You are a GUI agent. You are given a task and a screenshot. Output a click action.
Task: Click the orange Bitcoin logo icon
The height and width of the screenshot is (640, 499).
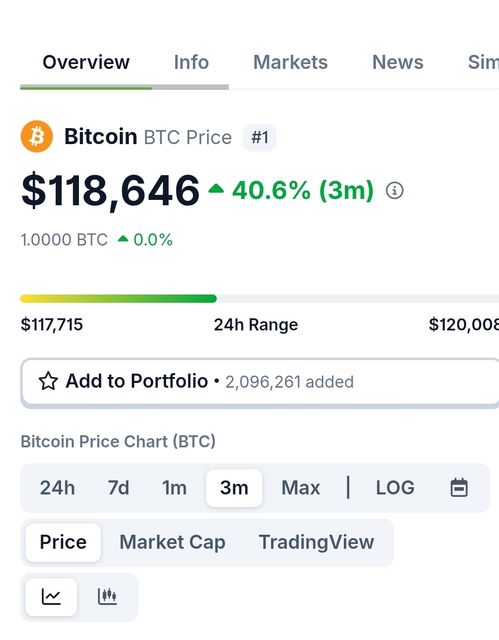point(37,136)
